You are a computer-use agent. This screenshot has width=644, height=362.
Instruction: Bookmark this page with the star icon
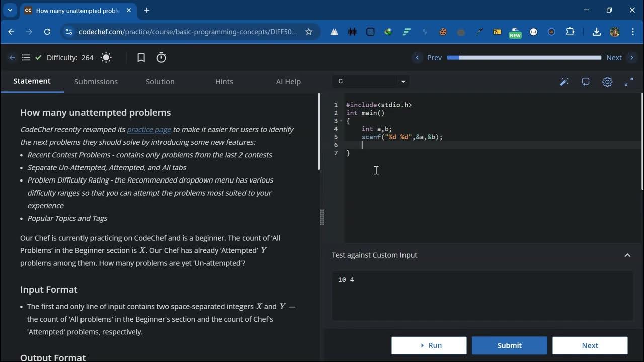[x=309, y=32]
